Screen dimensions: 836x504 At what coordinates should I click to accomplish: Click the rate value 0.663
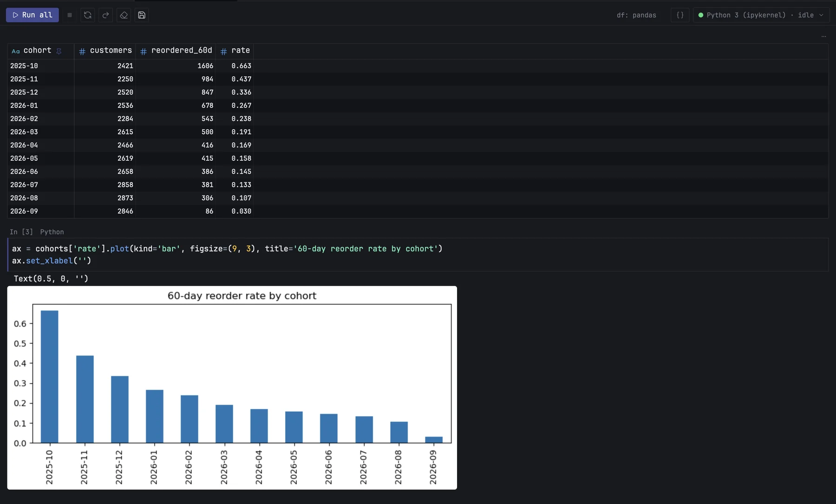pos(242,66)
